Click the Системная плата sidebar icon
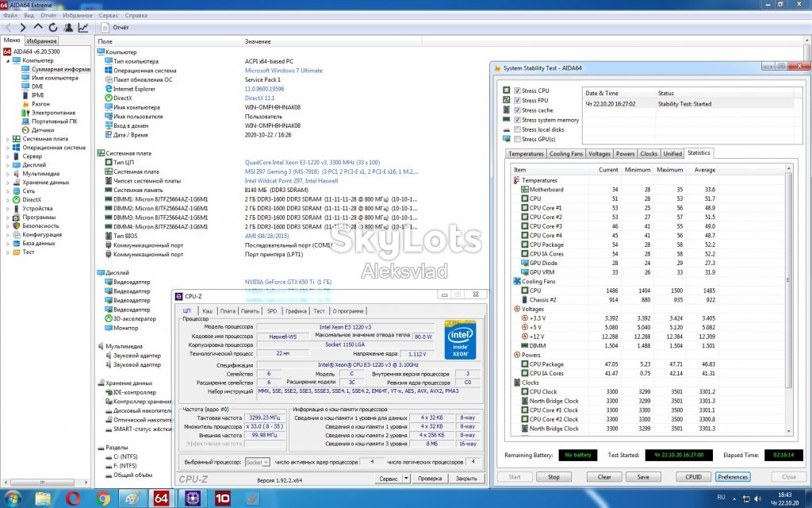 [x=17, y=139]
